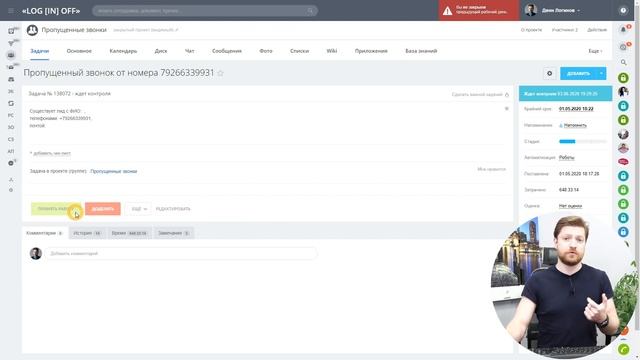Click the green phone button at the bottom right

[623, 349]
